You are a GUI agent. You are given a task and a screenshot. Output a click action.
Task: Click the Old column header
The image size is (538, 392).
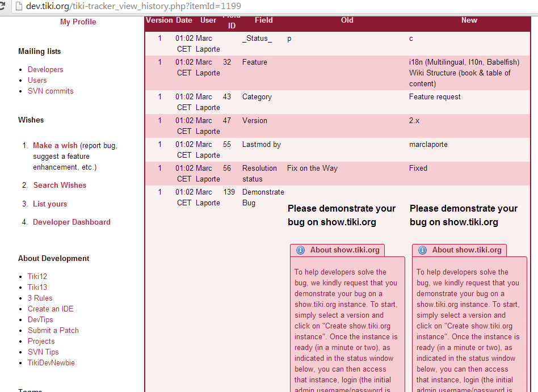pyautogui.click(x=347, y=20)
